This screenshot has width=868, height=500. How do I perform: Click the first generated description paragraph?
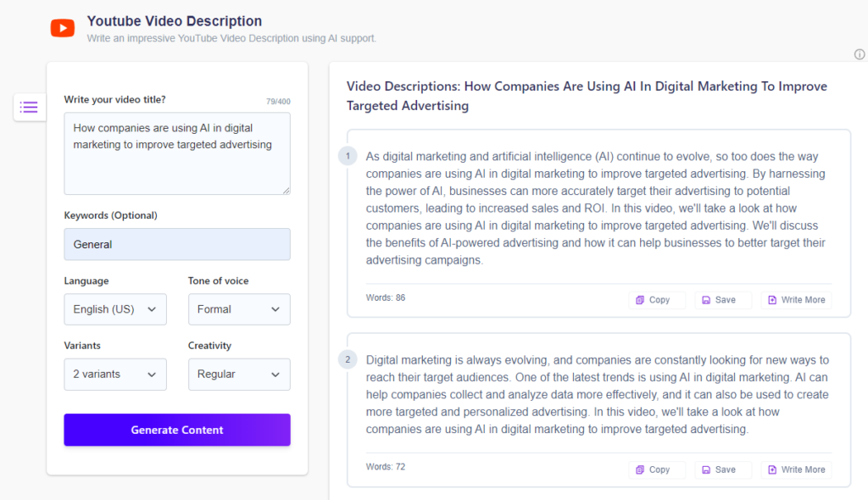tap(596, 208)
